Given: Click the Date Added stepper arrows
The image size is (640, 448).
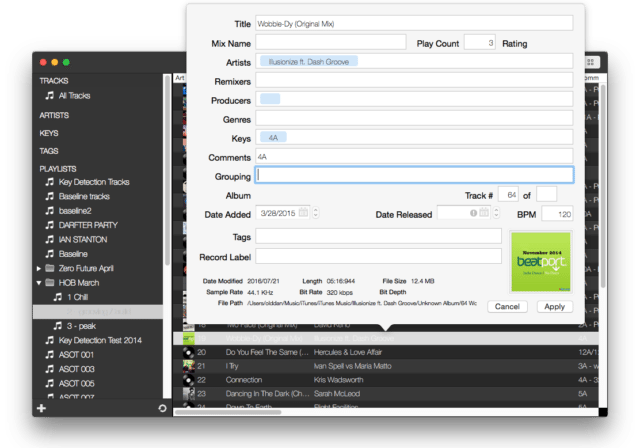Looking at the screenshot, I should [316, 213].
